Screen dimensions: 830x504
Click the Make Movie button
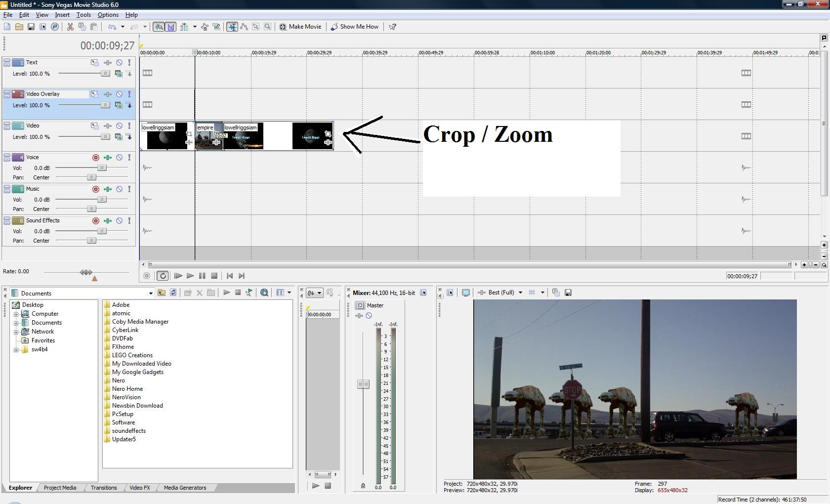[300, 27]
